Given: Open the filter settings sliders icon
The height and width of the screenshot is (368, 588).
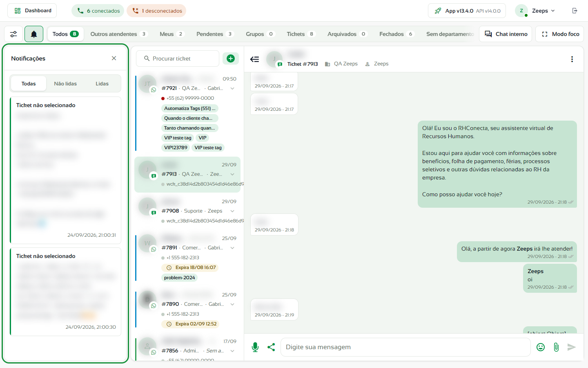Looking at the screenshot, I should tap(13, 34).
